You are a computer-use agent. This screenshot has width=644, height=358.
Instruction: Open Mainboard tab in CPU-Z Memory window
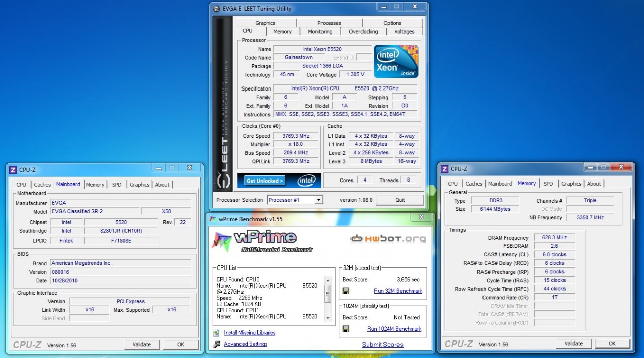500,184
